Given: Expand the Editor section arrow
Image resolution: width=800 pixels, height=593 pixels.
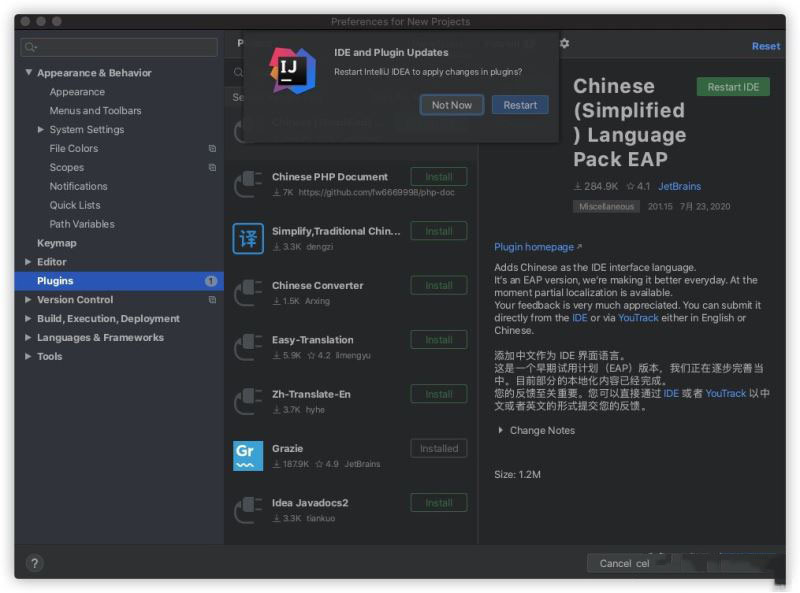Looking at the screenshot, I should click(x=28, y=262).
